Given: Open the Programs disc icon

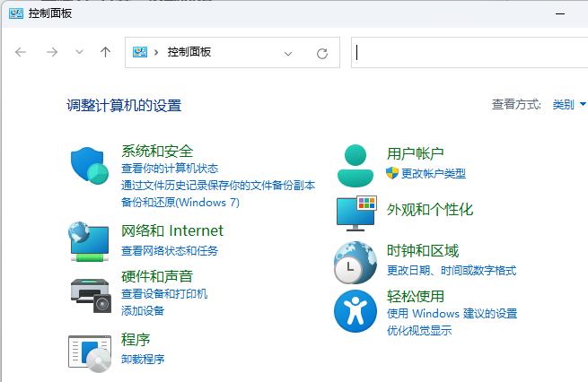Looking at the screenshot, I should [90, 353].
